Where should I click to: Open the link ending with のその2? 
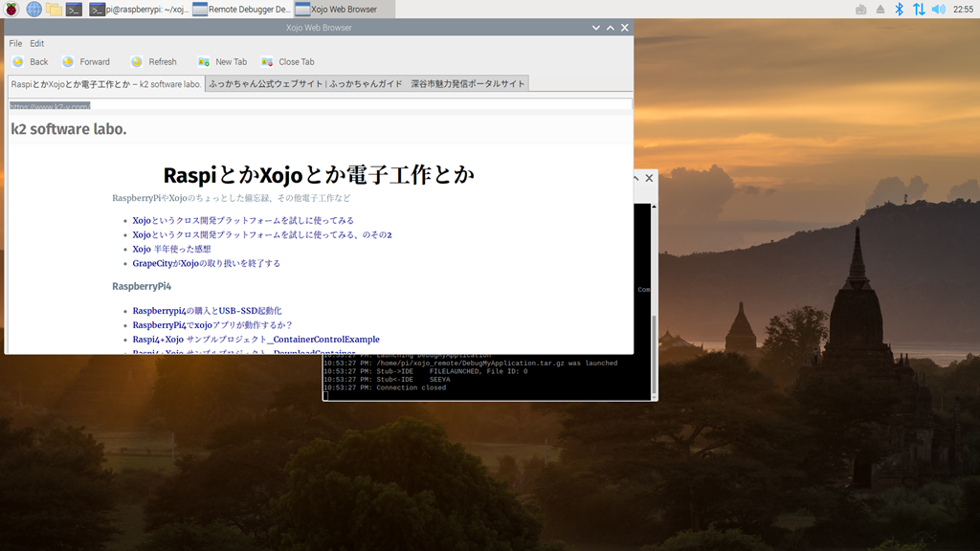coord(262,235)
